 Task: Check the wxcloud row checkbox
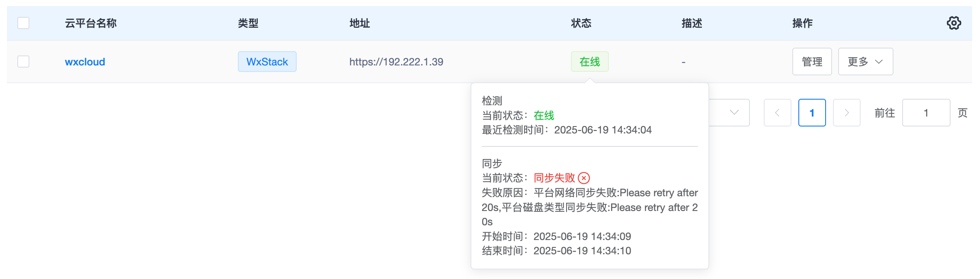click(x=23, y=62)
